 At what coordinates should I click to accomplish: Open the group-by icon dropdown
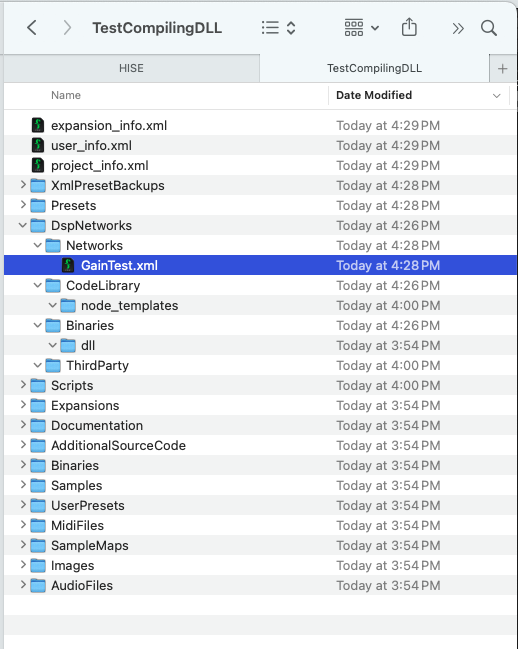[x=362, y=28]
